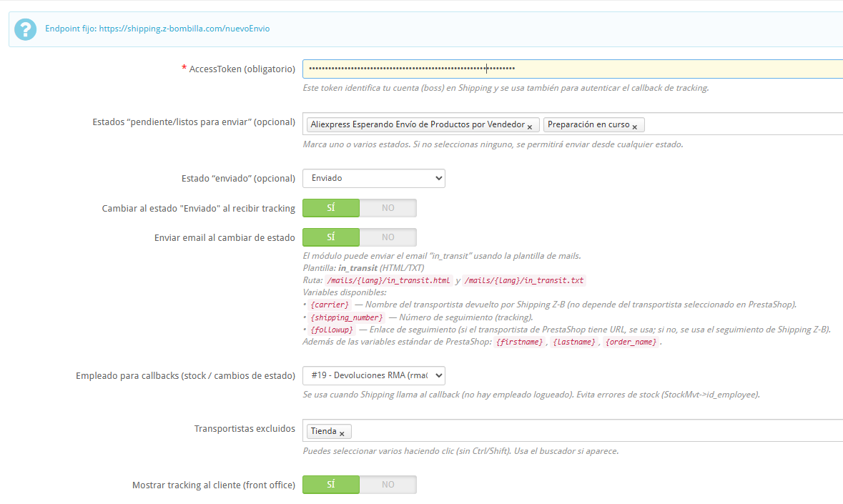This screenshot has height=504, width=843.
Task: Turn on Mostrar tracking al cliente
Action: coord(331,484)
